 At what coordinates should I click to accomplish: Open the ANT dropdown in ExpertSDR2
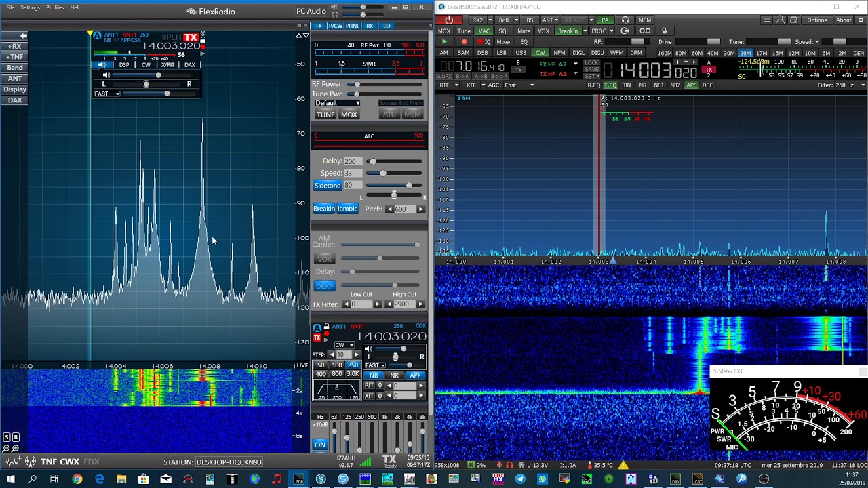tap(551, 20)
